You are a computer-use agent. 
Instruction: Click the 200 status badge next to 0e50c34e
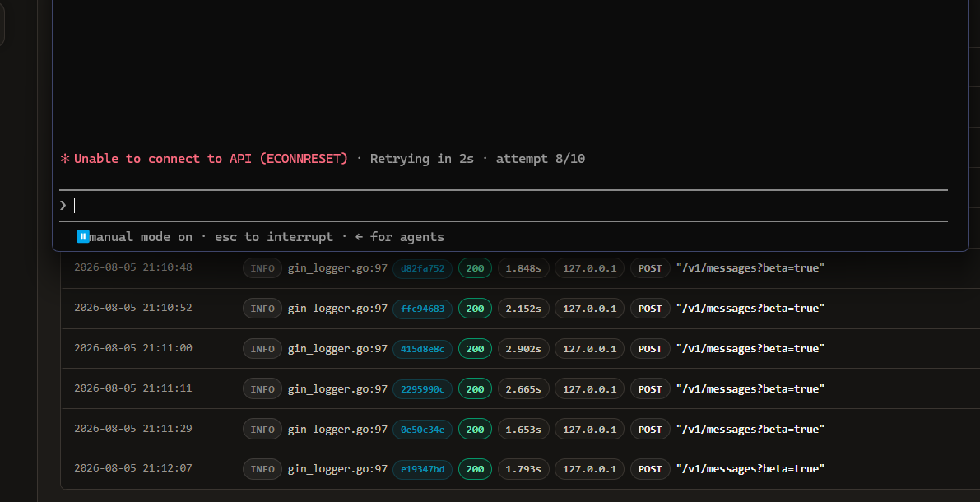[x=475, y=430]
